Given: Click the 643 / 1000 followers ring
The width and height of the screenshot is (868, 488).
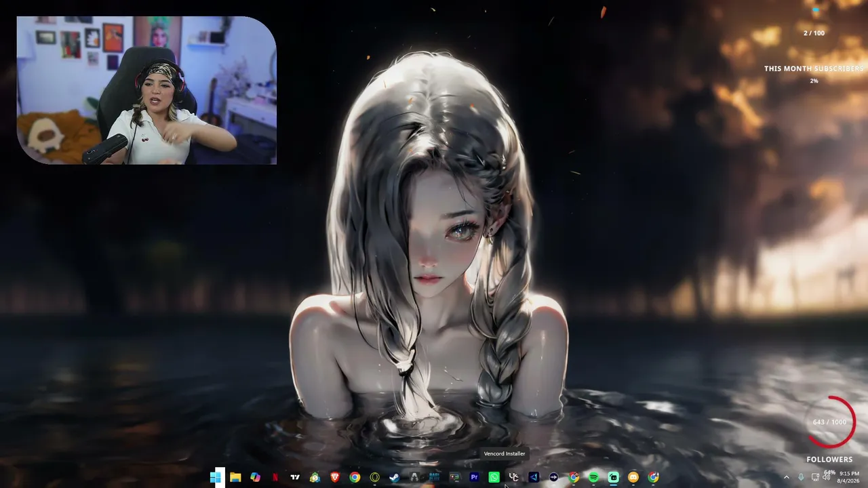Looking at the screenshot, I should (830, 422).
